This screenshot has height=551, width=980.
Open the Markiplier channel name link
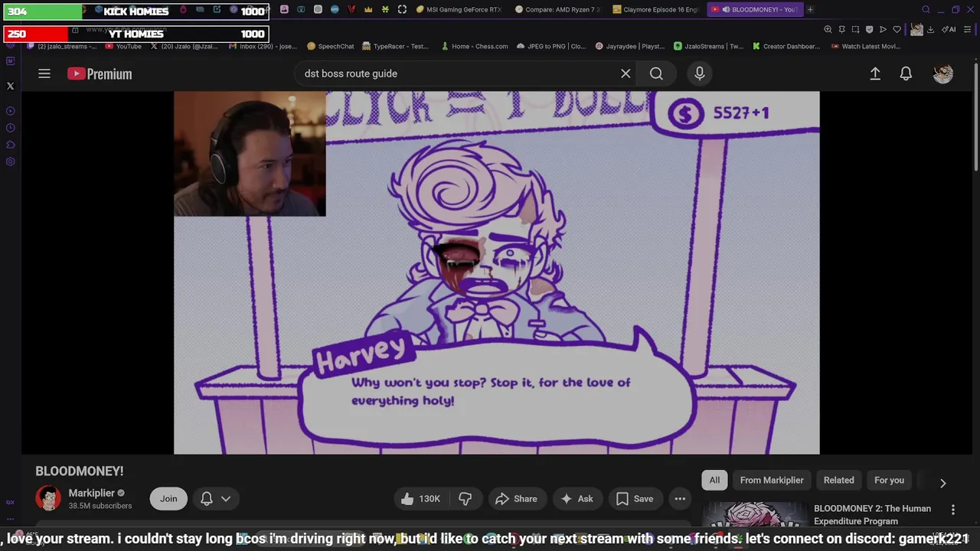click(x=92, y=493)
